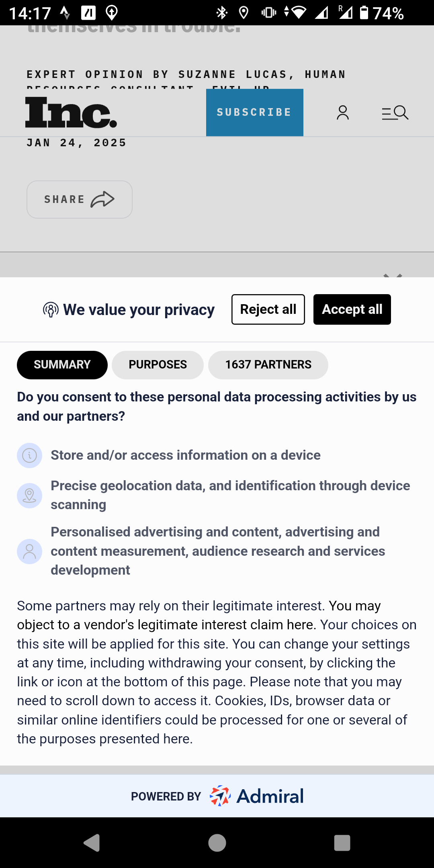This screenshot has height=868, width=434.
Task: Tap the Inc. logo
Action: coord(71,113)
